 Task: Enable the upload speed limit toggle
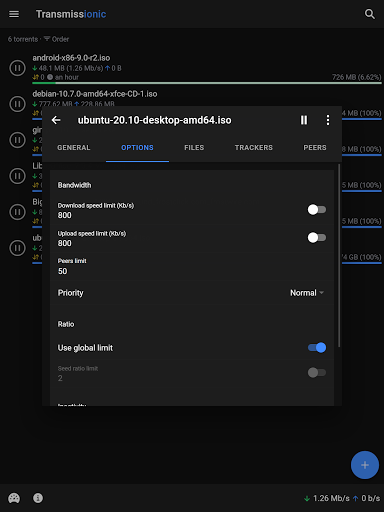pos(317,238)
